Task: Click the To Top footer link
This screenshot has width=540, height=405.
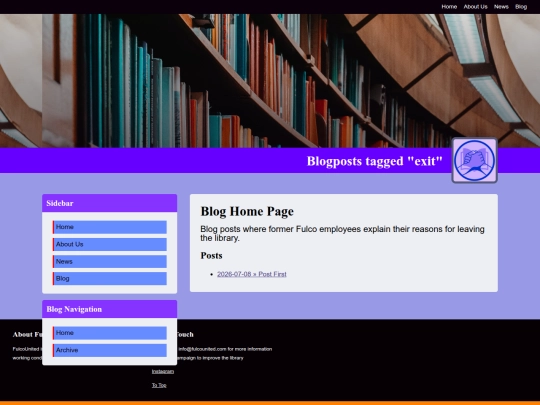Action: [x=159, y=385]
